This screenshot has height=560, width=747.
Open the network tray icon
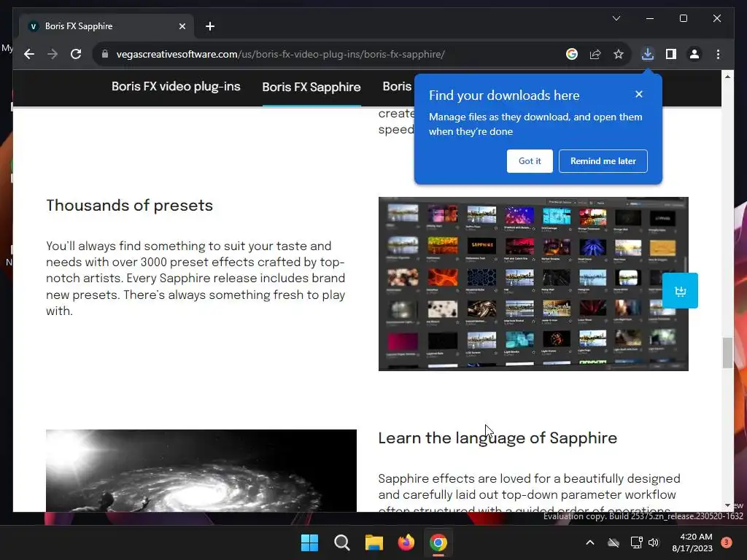click(x=636, y=542)
